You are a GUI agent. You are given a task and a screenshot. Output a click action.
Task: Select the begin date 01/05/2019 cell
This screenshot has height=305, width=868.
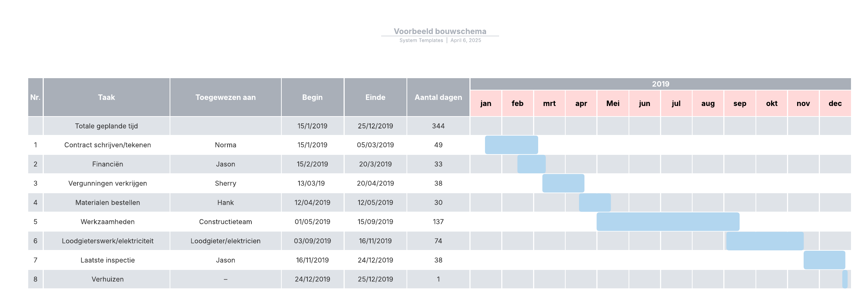tap(312, 221)
